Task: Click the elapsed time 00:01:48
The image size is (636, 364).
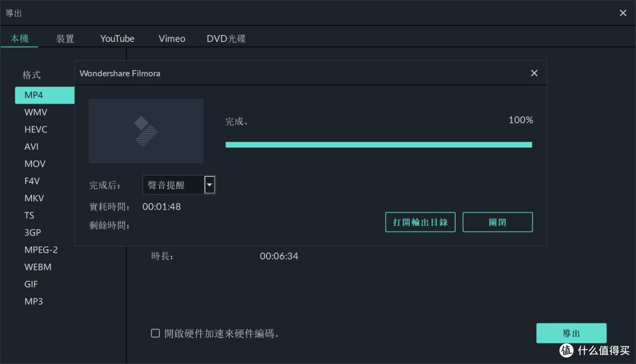Action: pos(161,207)
